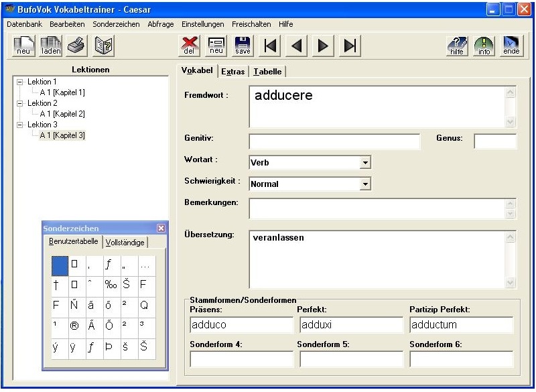Delete the entry with the 'del' icon

(x=190, y=46)
